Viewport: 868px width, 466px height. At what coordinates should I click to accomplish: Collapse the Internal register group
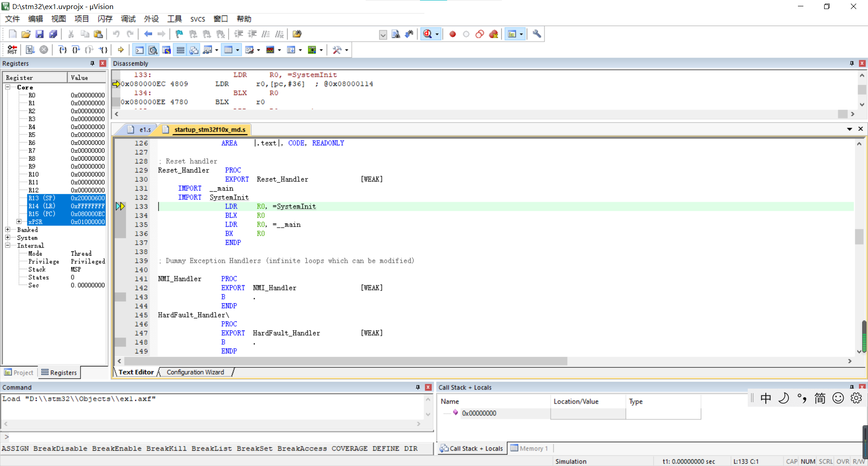click(8, 245)
